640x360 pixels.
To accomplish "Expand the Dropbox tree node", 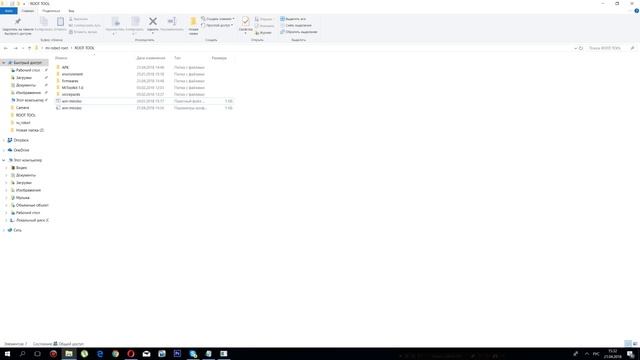I will [4, 140].
